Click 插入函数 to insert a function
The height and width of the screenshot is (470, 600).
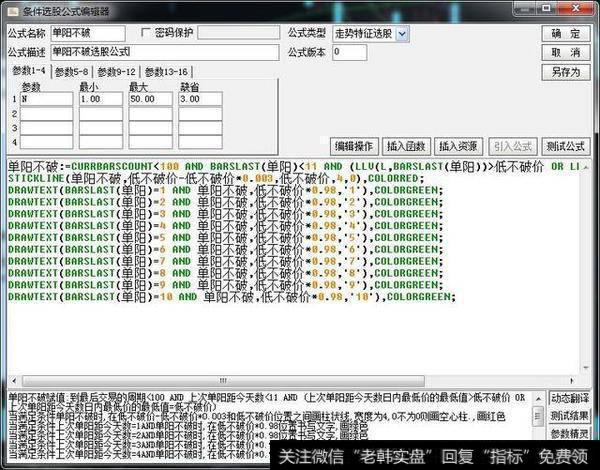click(x=407, y=145)
